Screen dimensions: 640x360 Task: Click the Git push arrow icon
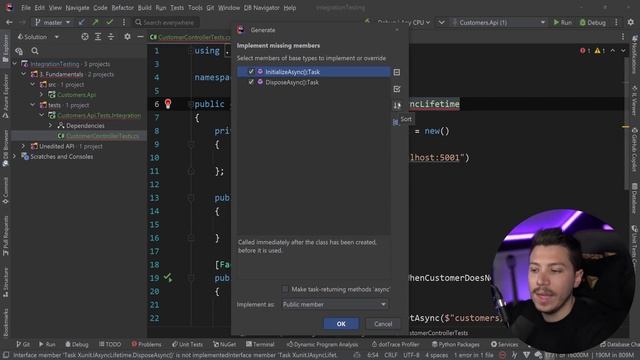click(96, 22)
